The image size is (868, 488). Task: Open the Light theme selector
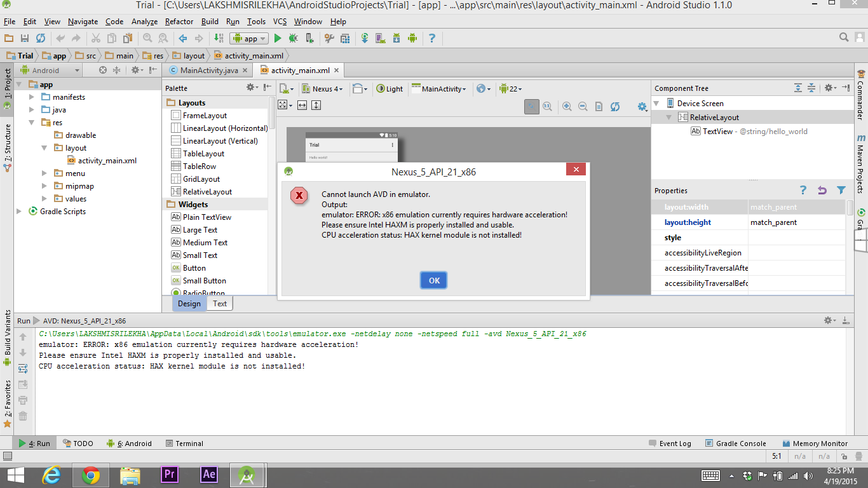[390, 89]
